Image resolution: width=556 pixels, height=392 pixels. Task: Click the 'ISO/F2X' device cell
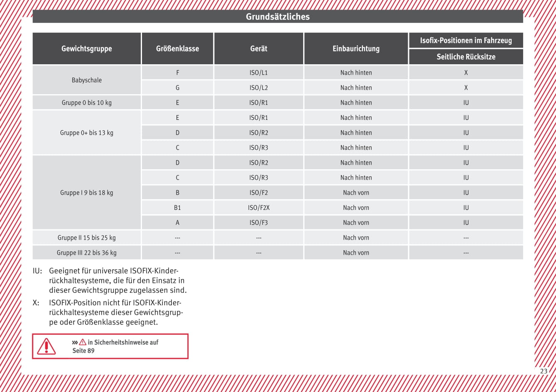pyautogui.click(x=259, y=207)
